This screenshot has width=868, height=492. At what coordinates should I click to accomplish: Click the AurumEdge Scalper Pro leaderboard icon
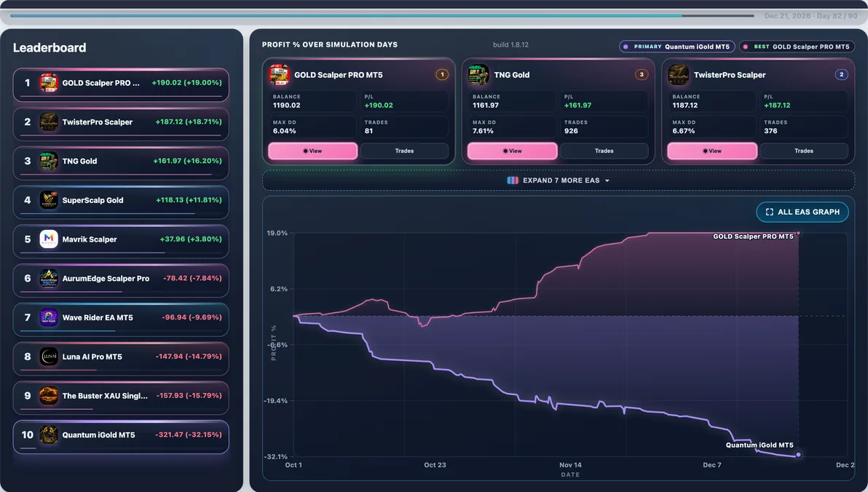49,278
